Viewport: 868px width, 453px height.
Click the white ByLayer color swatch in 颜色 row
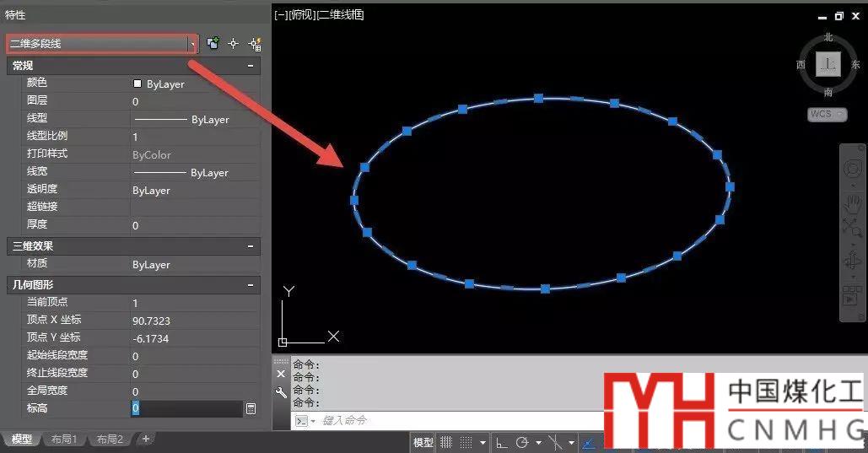tap(137, 84)
